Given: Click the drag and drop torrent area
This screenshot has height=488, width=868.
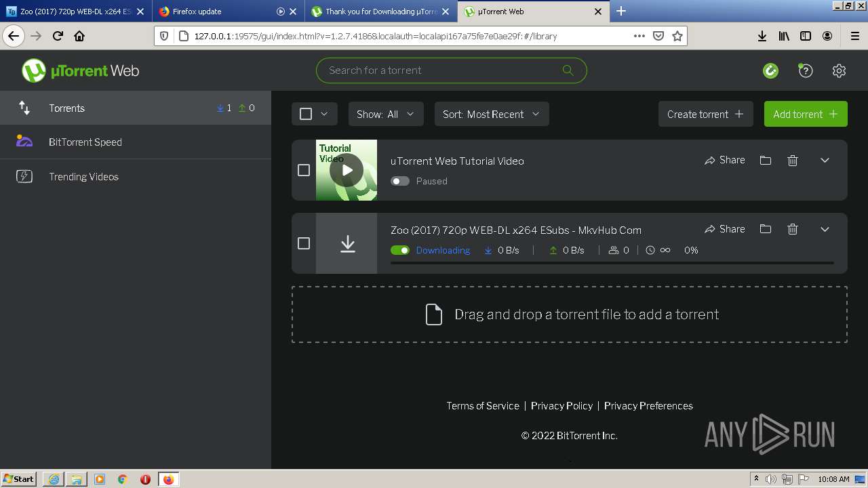Looking at the screenshot, I should tap(570, 314).
